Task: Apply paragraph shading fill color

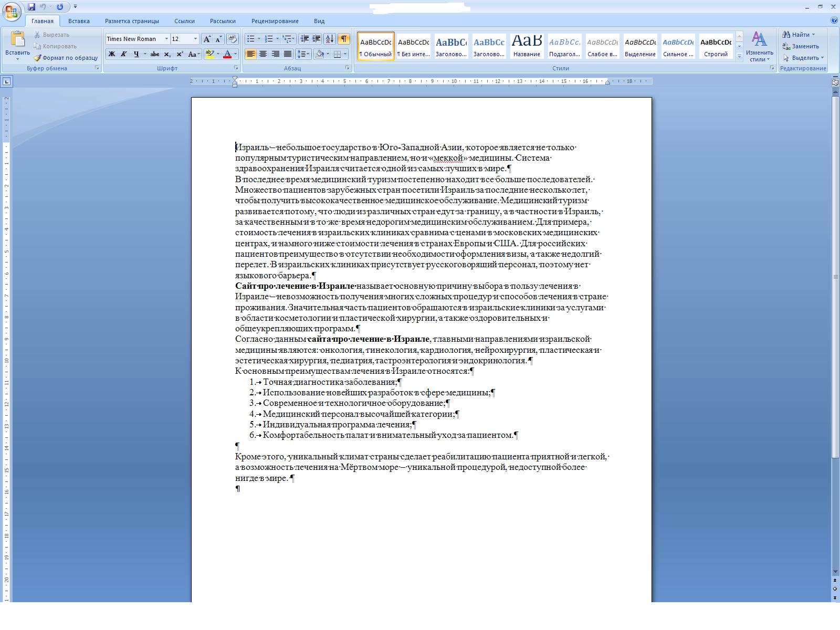Action: (x=319, y=54)
